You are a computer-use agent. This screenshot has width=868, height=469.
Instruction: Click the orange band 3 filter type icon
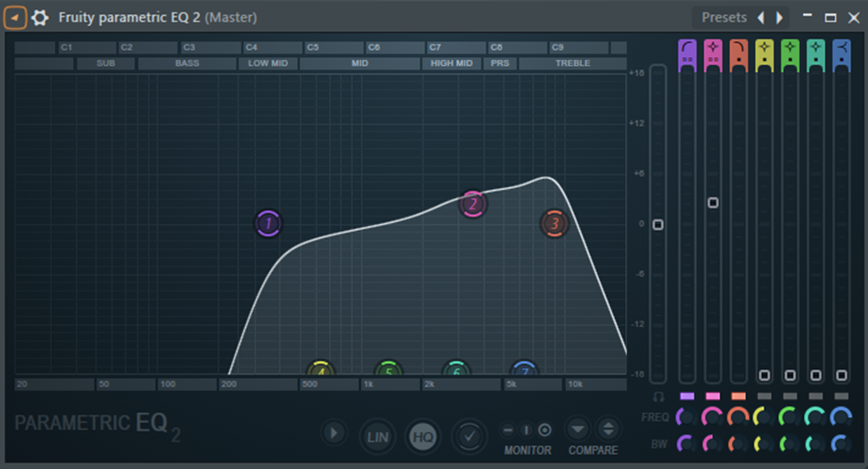739,52
